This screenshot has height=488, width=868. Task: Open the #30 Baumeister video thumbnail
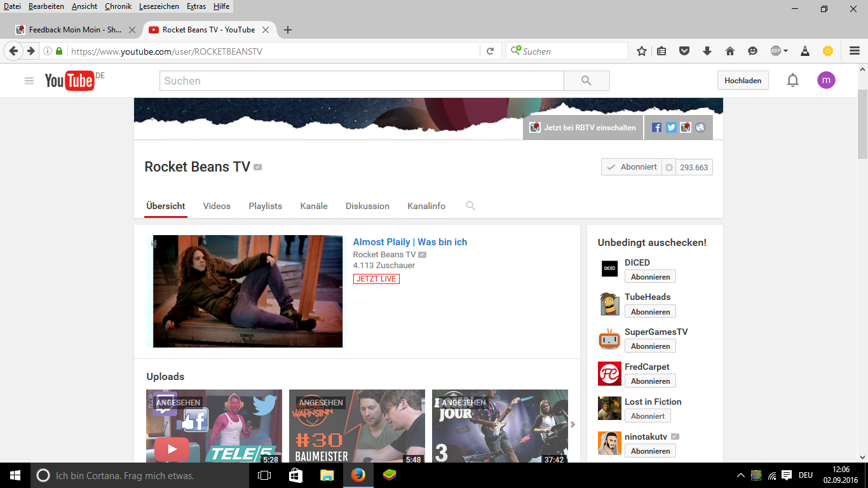coord(357,426)
